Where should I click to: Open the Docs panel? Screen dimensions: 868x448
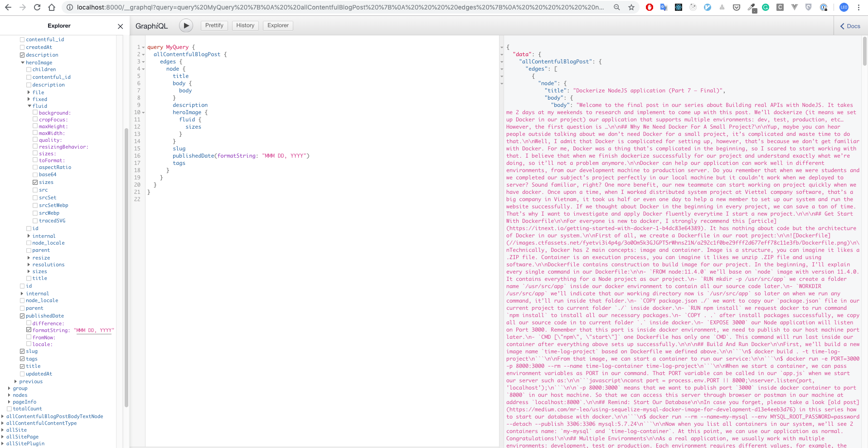(x=850, y=26)
